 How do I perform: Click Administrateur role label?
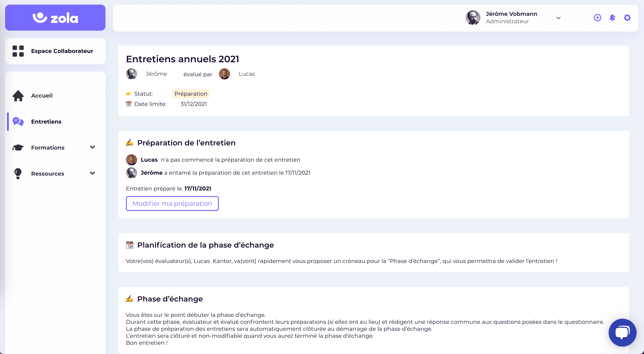507,22
